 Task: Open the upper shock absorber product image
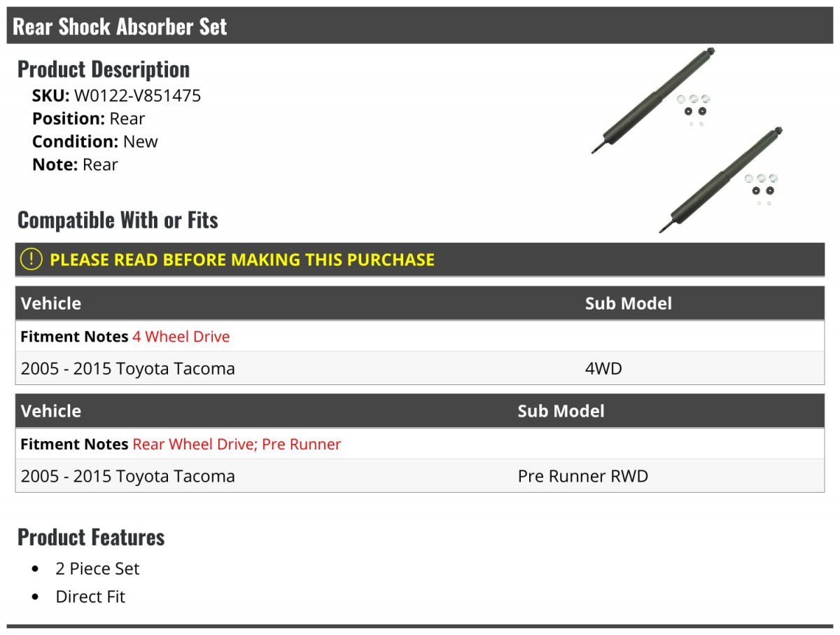coord(653,100)
